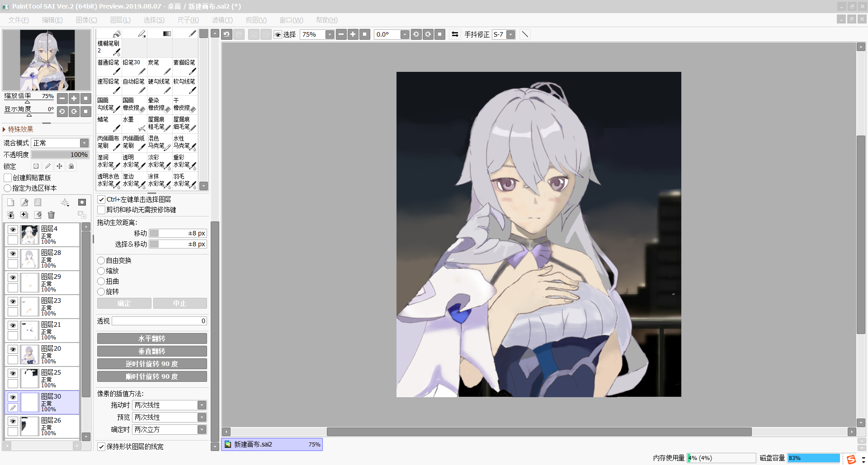The height and width of the screenshot is (465, 868).
Task: Zoom out with the toolbar minus button
Action: click(x=341, y=34)
